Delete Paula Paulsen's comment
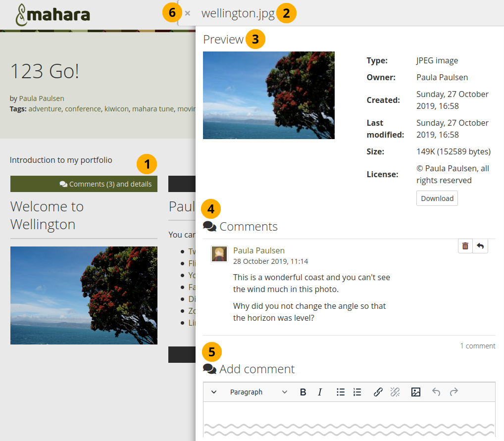 pos(465,246)
